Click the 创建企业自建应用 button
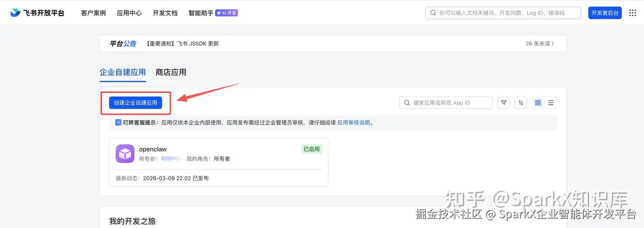The width and height of the screenshot is (644, 228). (136, 103)
